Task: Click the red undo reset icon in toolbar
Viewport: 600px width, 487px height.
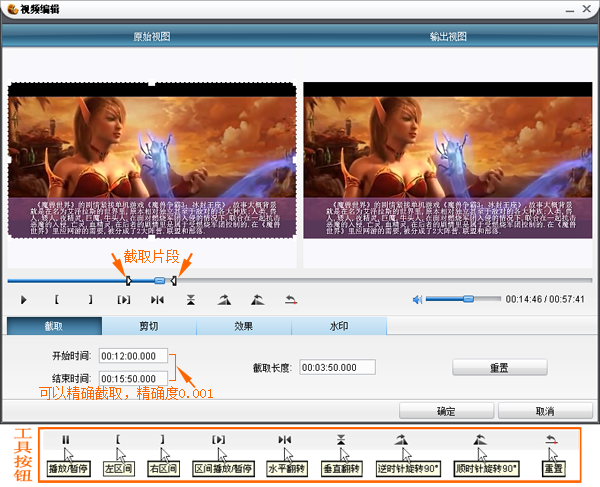Action: [x=291, y=300]
